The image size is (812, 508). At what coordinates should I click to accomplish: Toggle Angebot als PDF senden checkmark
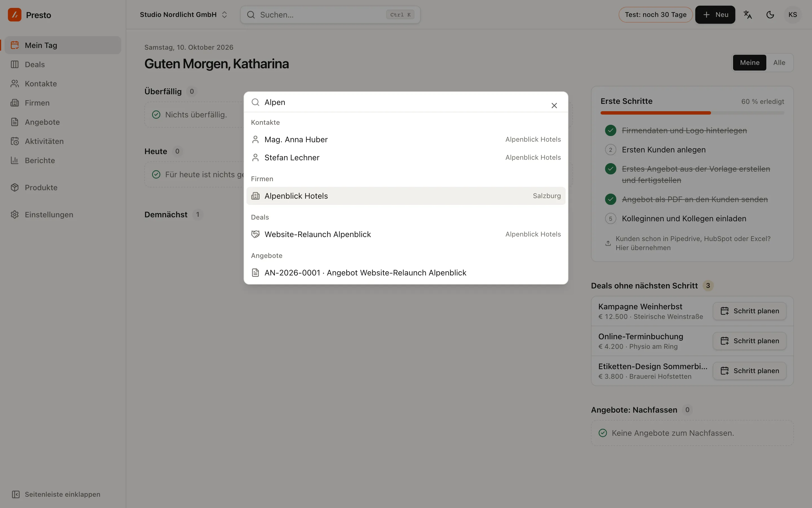click(610, 199)
